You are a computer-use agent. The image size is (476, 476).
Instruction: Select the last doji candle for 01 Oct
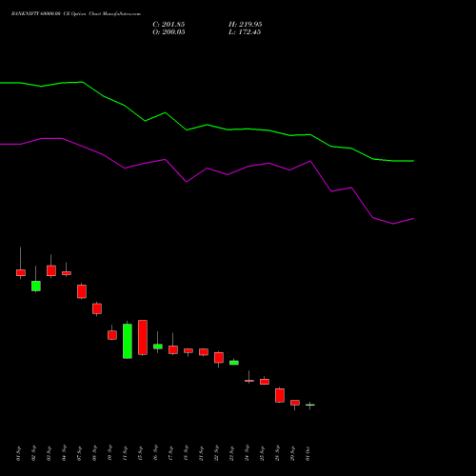pos(310,405)
